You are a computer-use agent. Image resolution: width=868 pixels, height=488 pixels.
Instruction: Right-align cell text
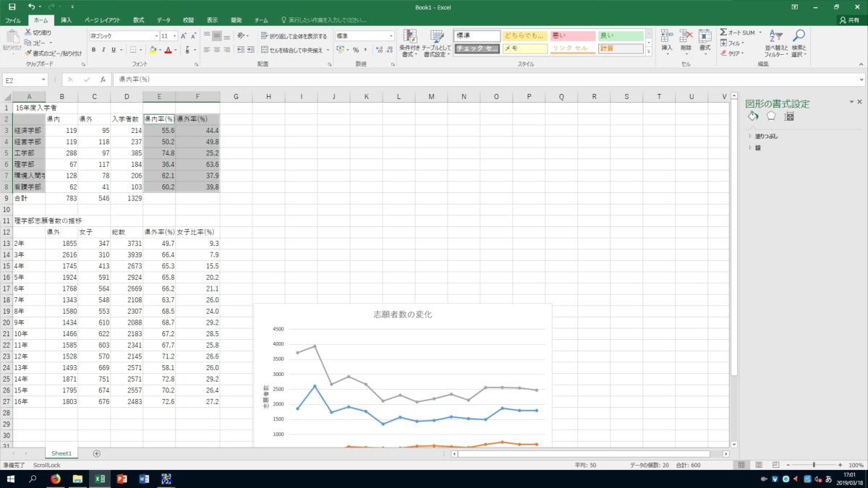[226, 50]
